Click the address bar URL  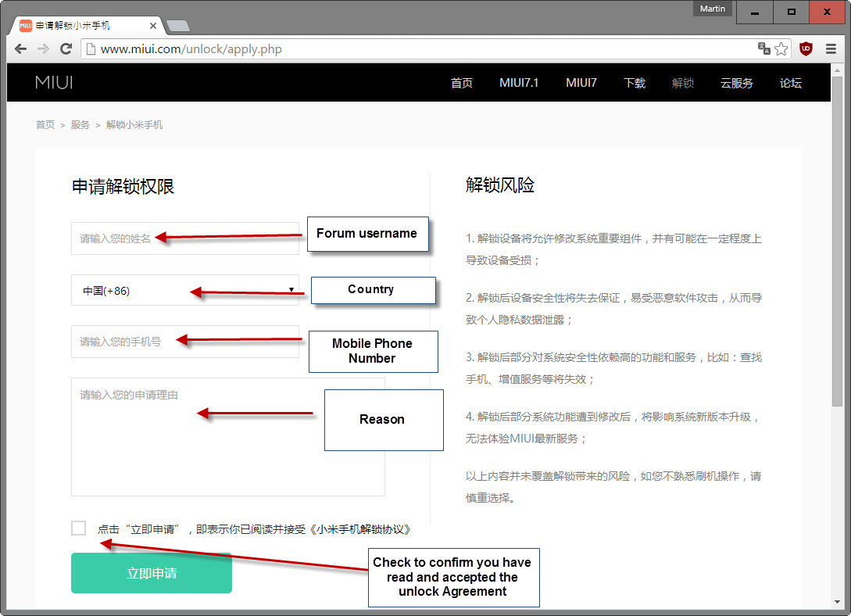(191, 48)
